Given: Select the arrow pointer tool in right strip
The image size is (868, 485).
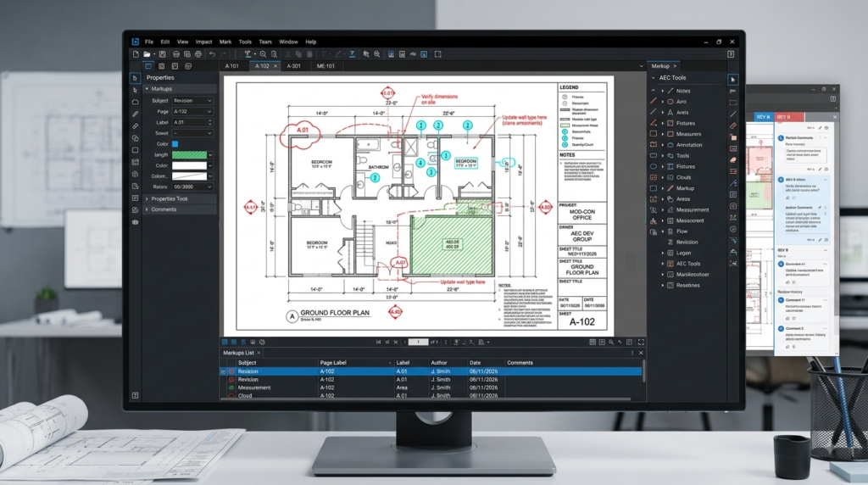Looking at the screenshot, I should 733,79.
